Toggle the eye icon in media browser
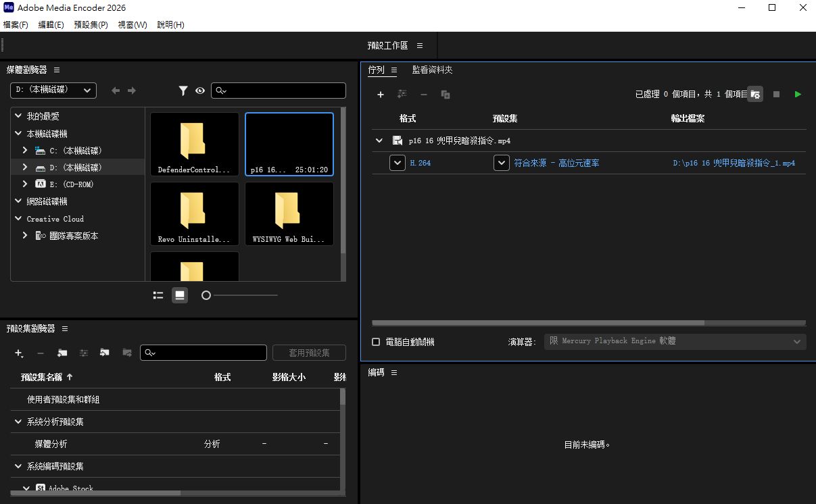816x504 pixels. [200, 91]
